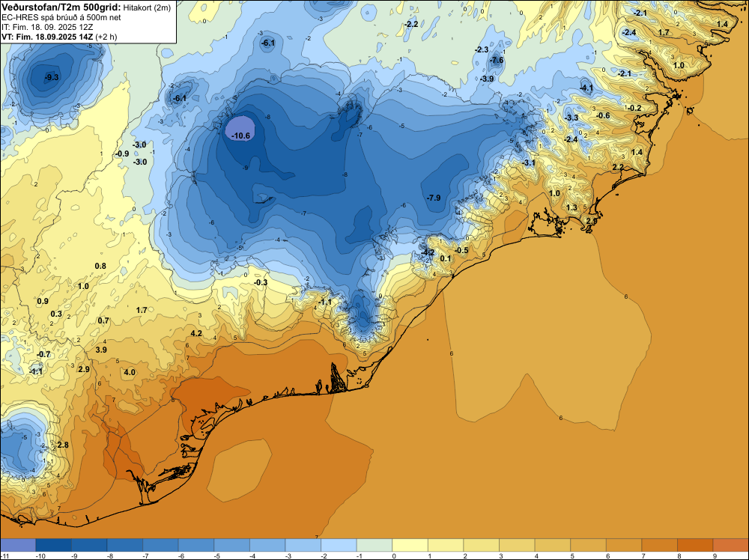Click the -4.1 temperature label

[586, 88]
